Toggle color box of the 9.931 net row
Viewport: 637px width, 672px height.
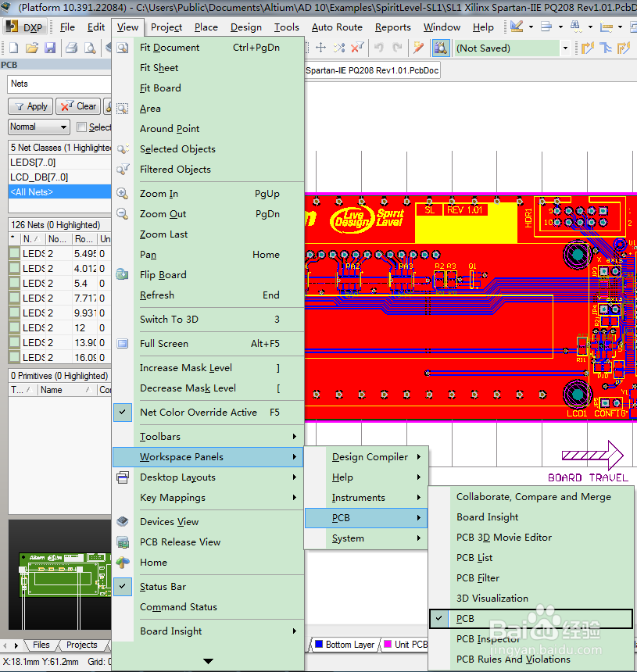[15, 313]
